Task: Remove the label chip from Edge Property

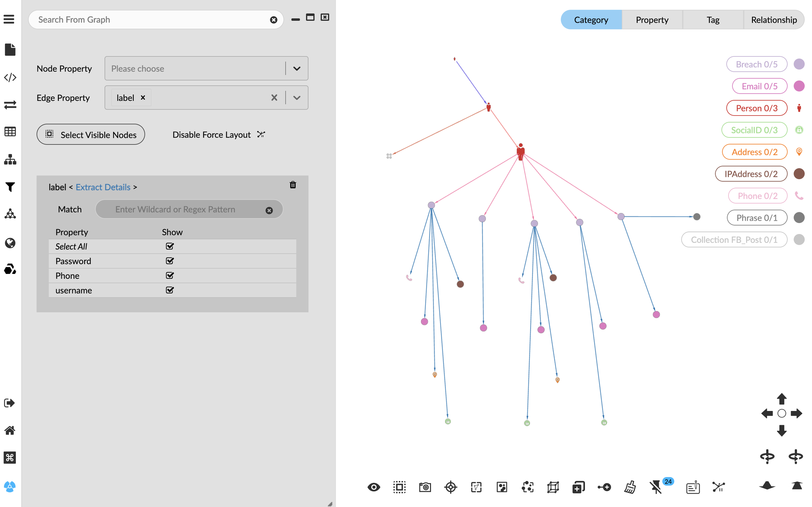Action: [143, 98]
